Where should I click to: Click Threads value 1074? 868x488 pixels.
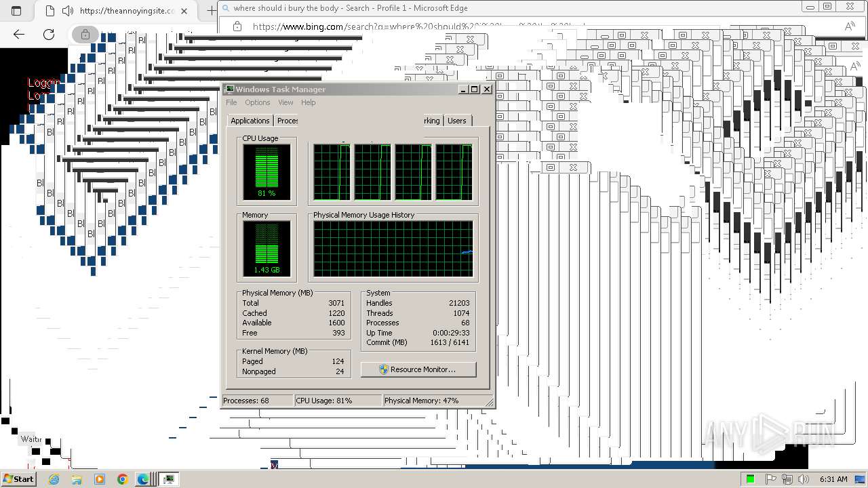coord(461,313)
